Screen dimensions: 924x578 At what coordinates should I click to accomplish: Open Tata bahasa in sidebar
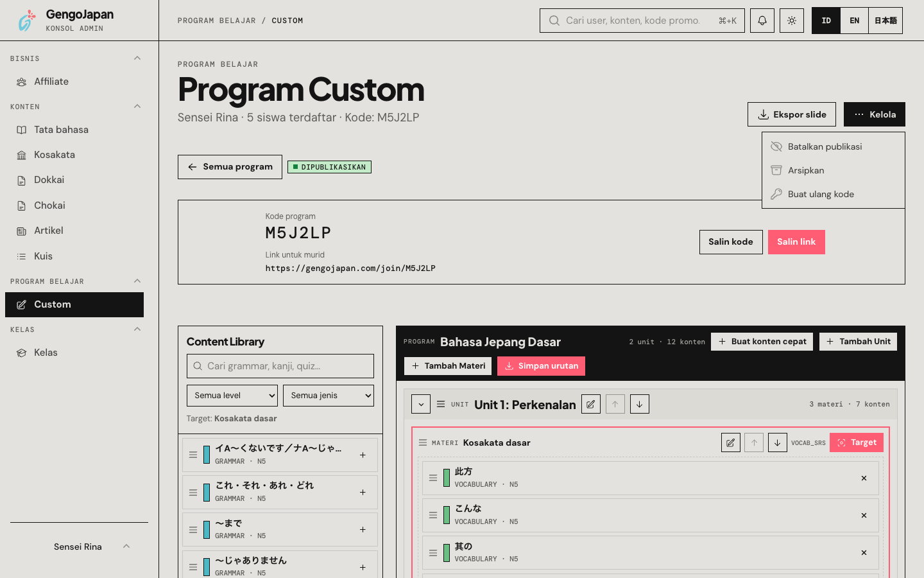tap(74, 130)
